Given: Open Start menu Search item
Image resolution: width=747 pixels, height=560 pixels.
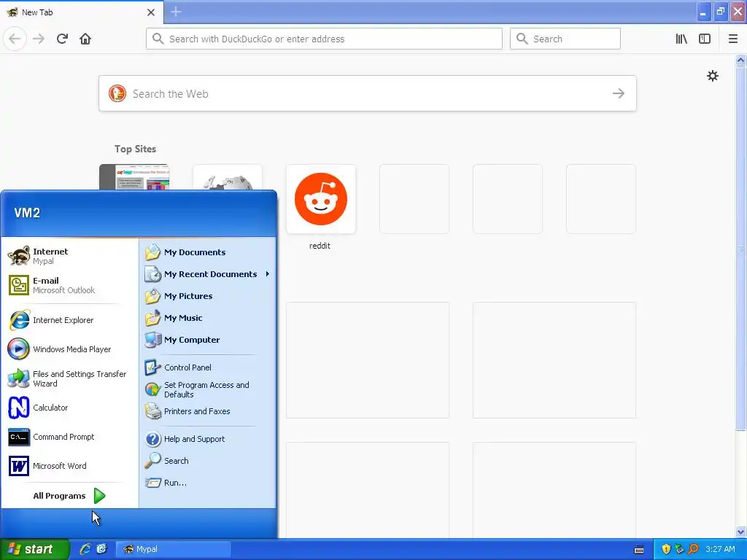Looking at the screenshot, I should (207, 461).
